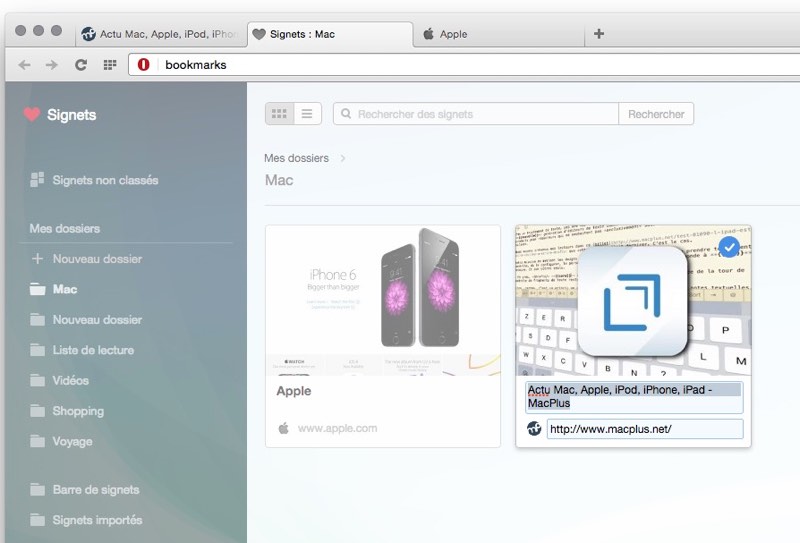Screen dimensions: 800x543
Task: Open the Signets importés folder
Action: pyautogui.click(x=86, y=520)
